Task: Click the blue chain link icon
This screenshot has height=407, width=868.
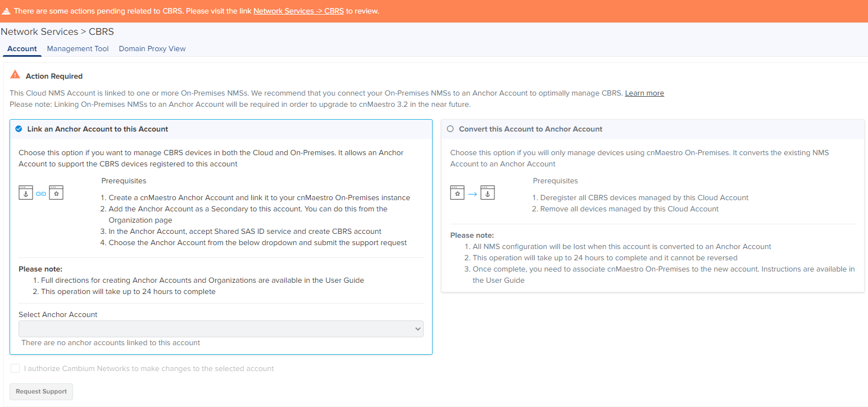Action: (41, 193)
